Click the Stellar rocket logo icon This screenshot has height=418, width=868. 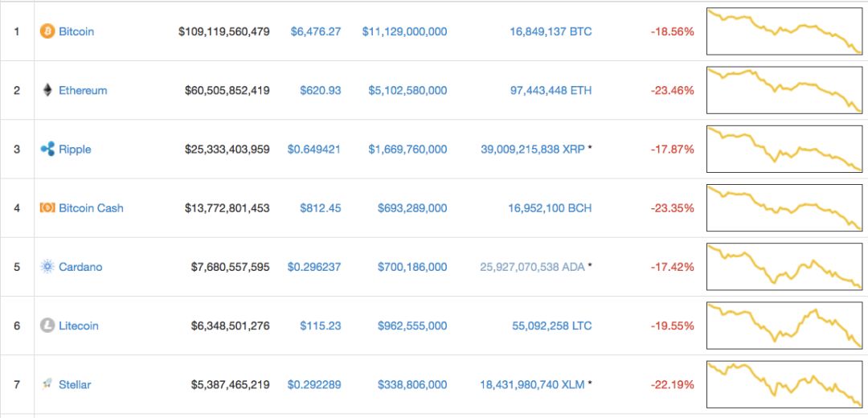(x=47, y=384)
